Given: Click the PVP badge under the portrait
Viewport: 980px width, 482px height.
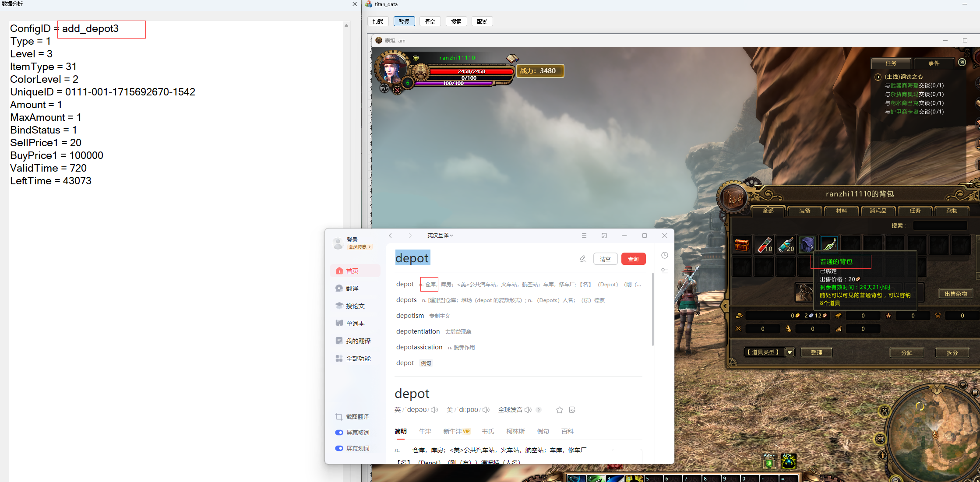Looking at the screenshot, I should click(x=384, y=88).
